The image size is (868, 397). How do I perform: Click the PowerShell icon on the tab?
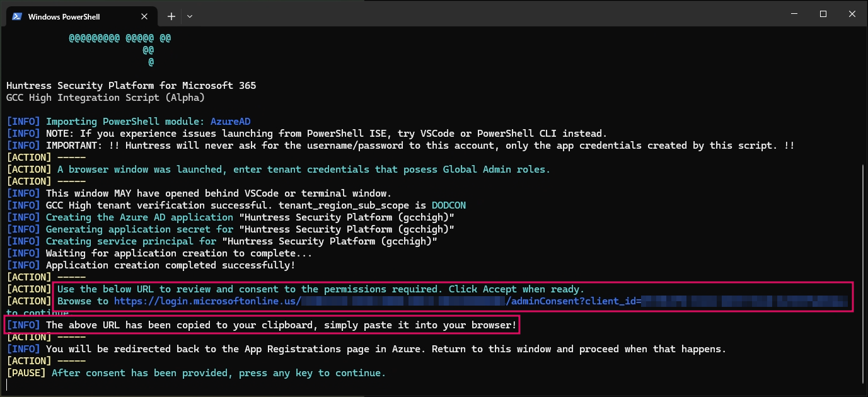(17, 16)
